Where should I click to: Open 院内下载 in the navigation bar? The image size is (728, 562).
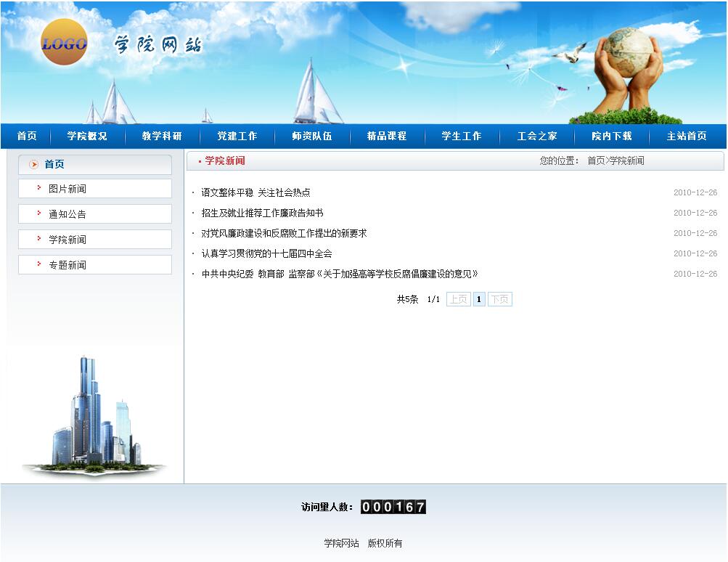point(612,136)
